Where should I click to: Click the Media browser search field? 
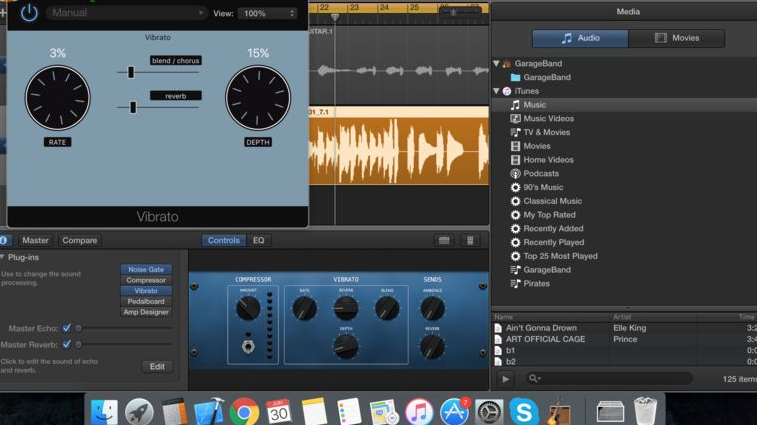[x=609, y=379]
